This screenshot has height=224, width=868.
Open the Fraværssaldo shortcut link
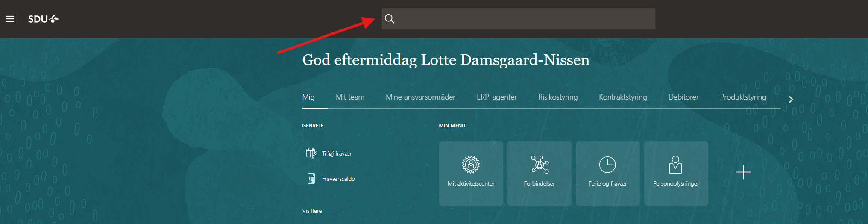(x=338, y=179)
